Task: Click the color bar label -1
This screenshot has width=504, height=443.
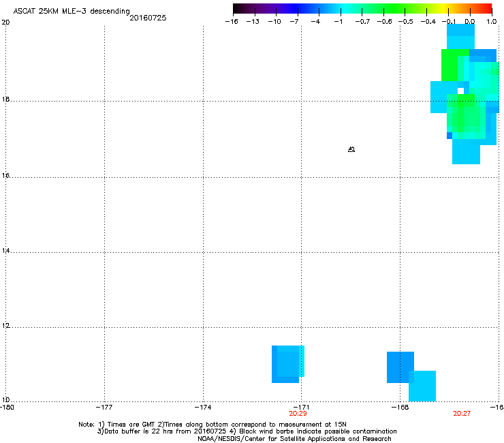Action: pyautogui.click(x=338, y=22)
